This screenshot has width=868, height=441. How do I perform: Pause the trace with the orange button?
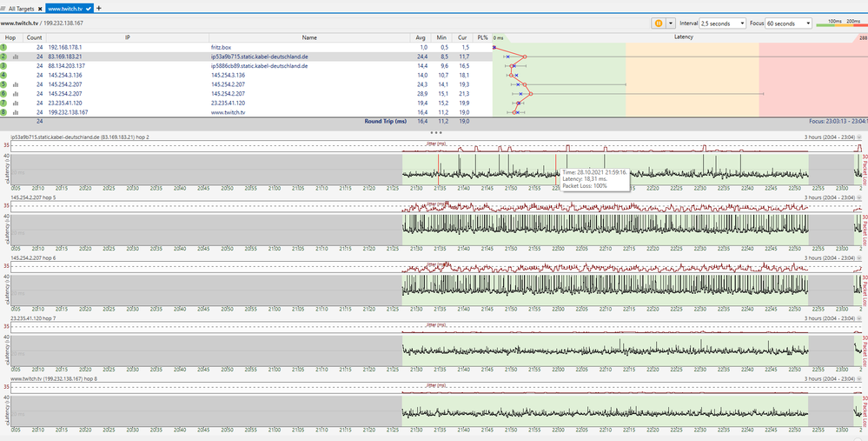click(658, 23)
